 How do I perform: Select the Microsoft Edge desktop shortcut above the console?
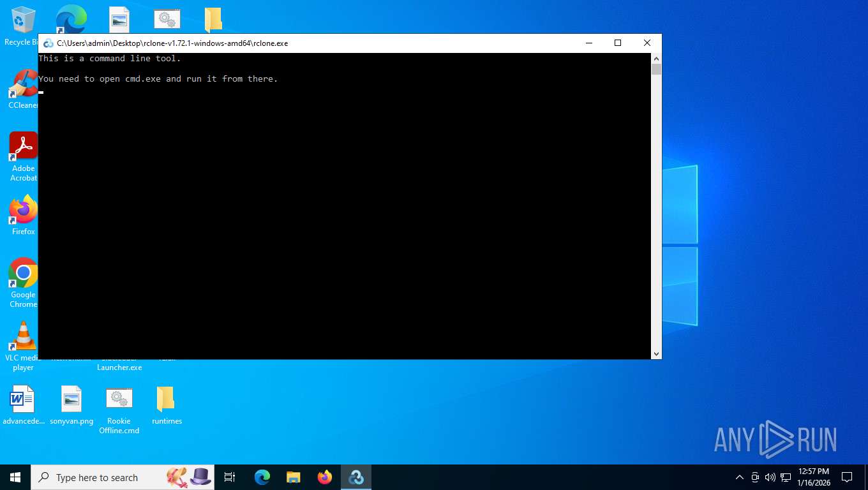[71, 19]
